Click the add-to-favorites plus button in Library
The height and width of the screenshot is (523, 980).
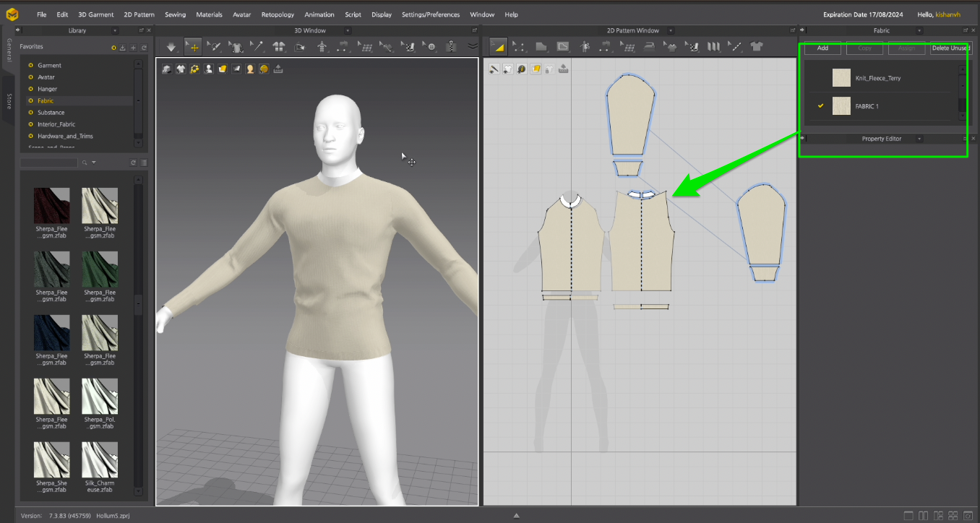133,48
